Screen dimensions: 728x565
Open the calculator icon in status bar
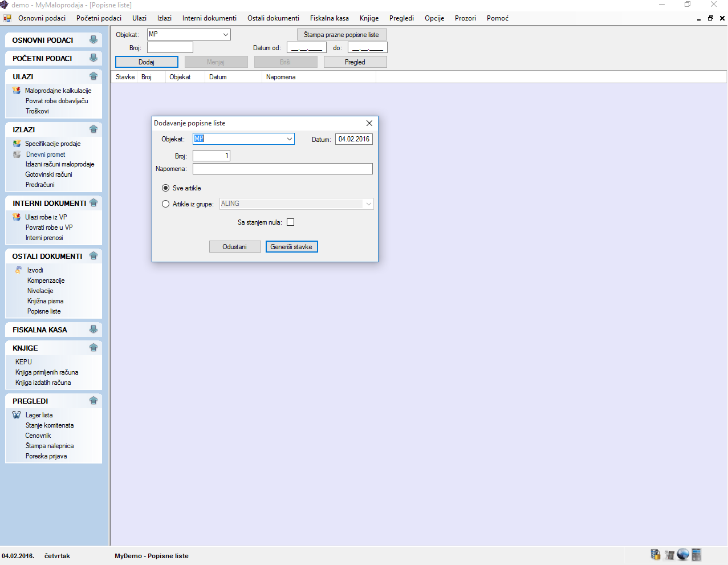tap(696, 555)
